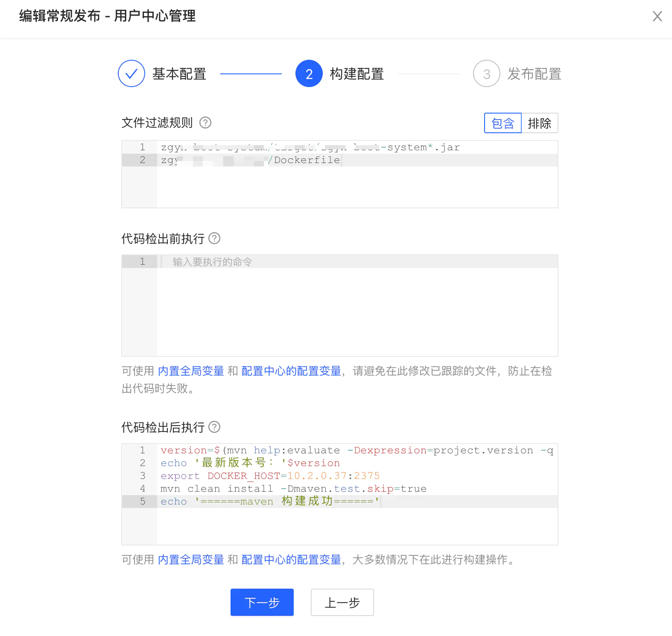Click the 代码检出前执行 label
Image resolution: width=672 pixels, height=636 pixels.
click(x=163, y=239)
